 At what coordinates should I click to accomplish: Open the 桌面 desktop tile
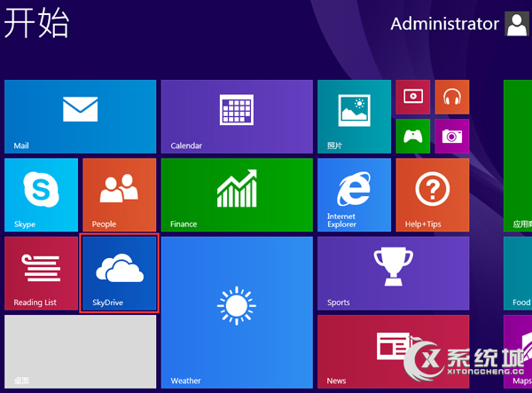tap(81, 351)
